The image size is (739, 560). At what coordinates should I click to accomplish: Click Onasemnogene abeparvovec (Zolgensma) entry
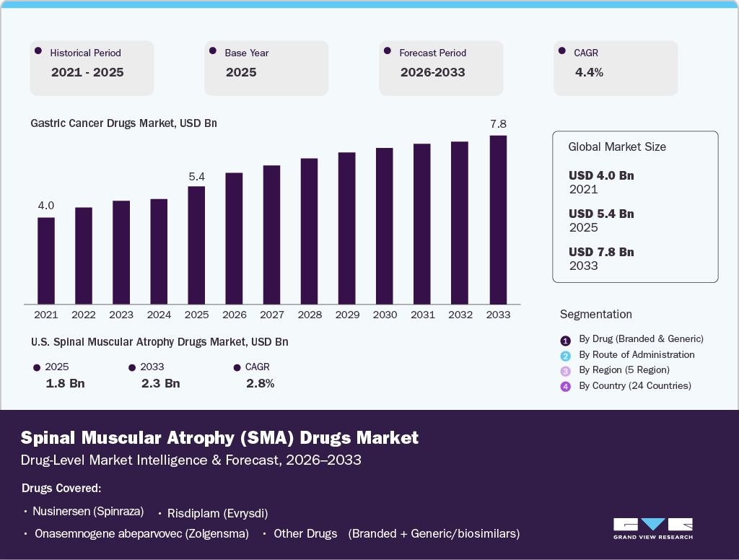(141, 533)
